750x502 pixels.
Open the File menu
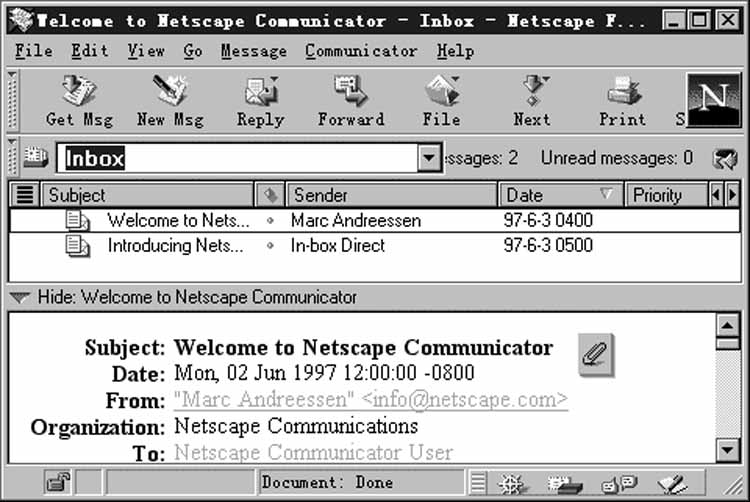33,51
